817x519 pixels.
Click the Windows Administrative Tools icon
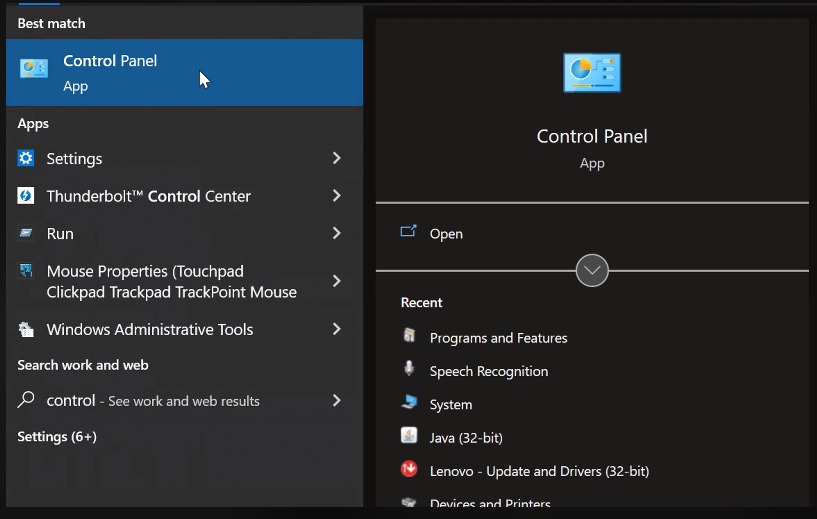(x=26, y=329)
